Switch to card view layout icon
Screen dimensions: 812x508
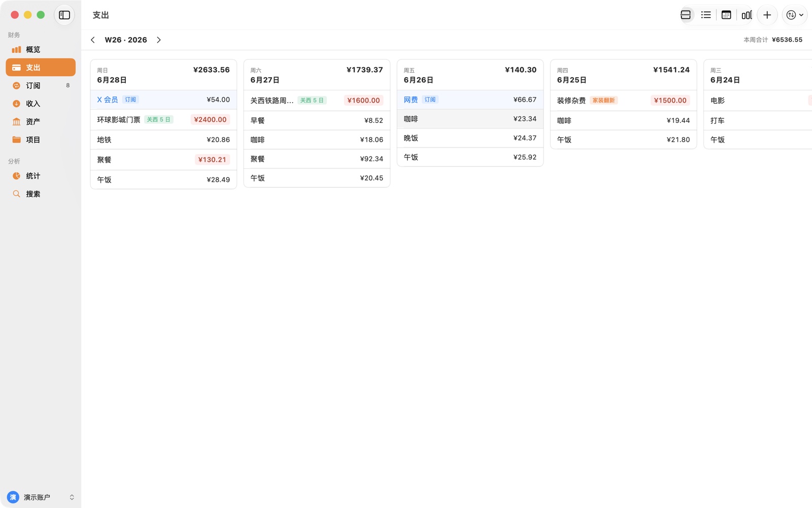pos(686,15)
